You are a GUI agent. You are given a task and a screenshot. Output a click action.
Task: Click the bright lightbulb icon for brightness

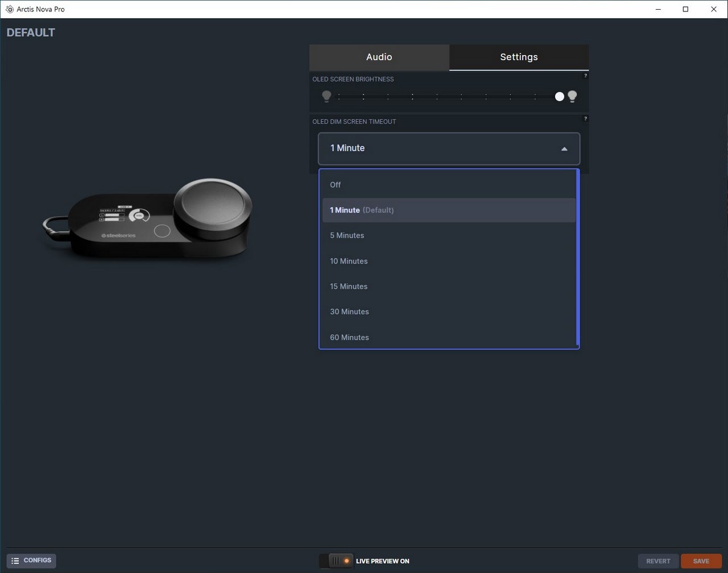pyautogui.click(x=572, y=97)
